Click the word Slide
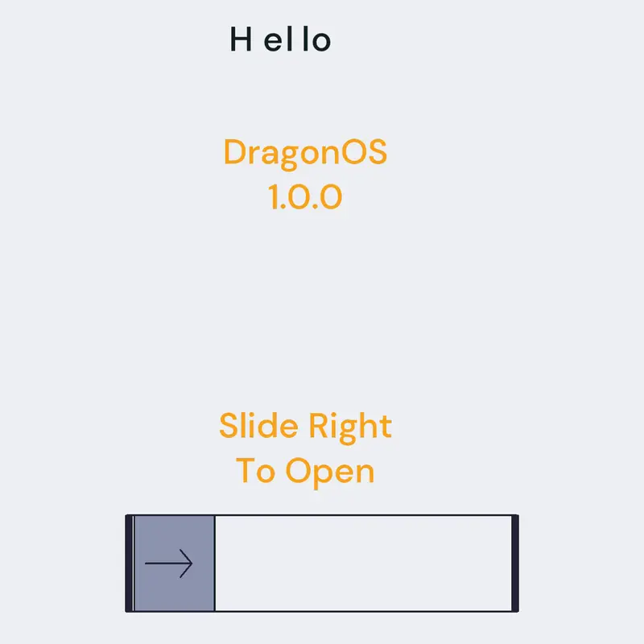The image size is (644, 644). coord(258,426)
